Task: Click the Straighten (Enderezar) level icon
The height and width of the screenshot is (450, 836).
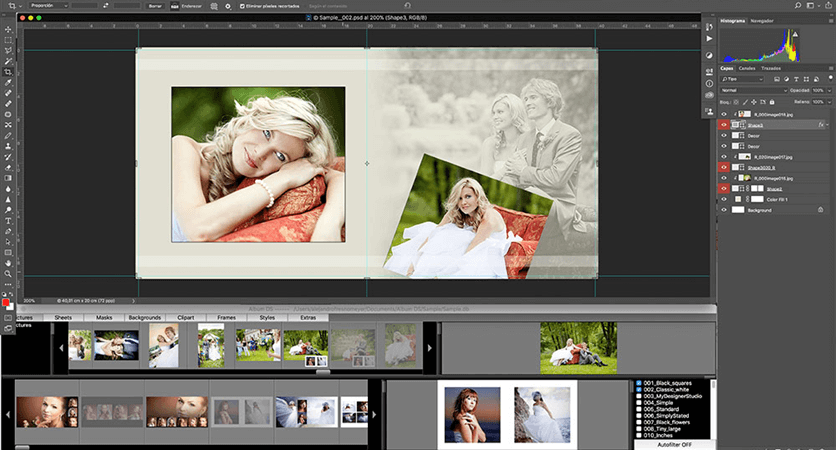Action: tap(174, 6)
